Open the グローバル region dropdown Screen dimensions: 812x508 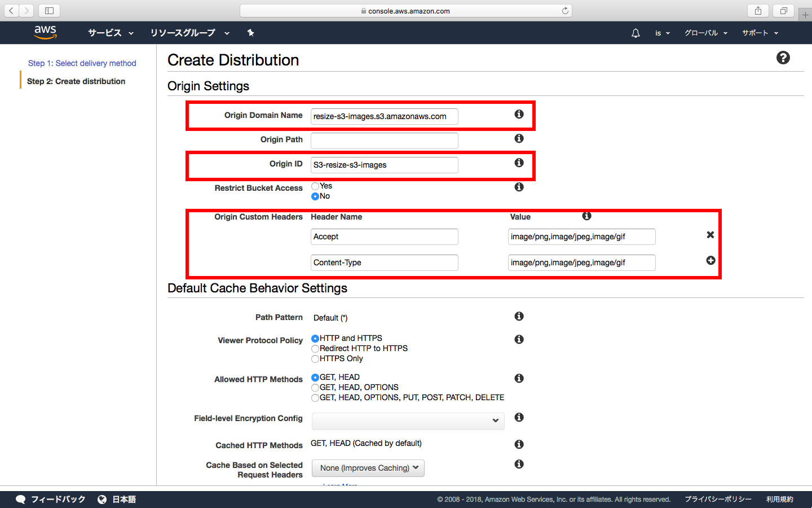(x=706, y=33)
